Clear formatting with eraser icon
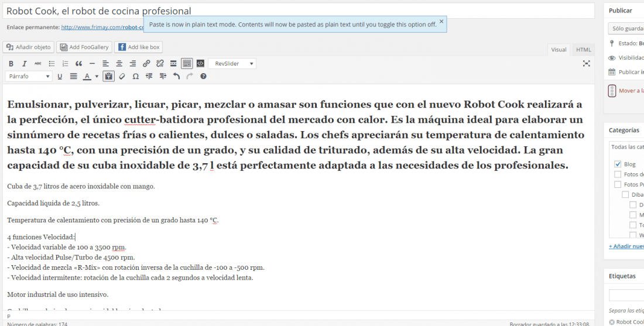The image size is (644, 326). 122,76
